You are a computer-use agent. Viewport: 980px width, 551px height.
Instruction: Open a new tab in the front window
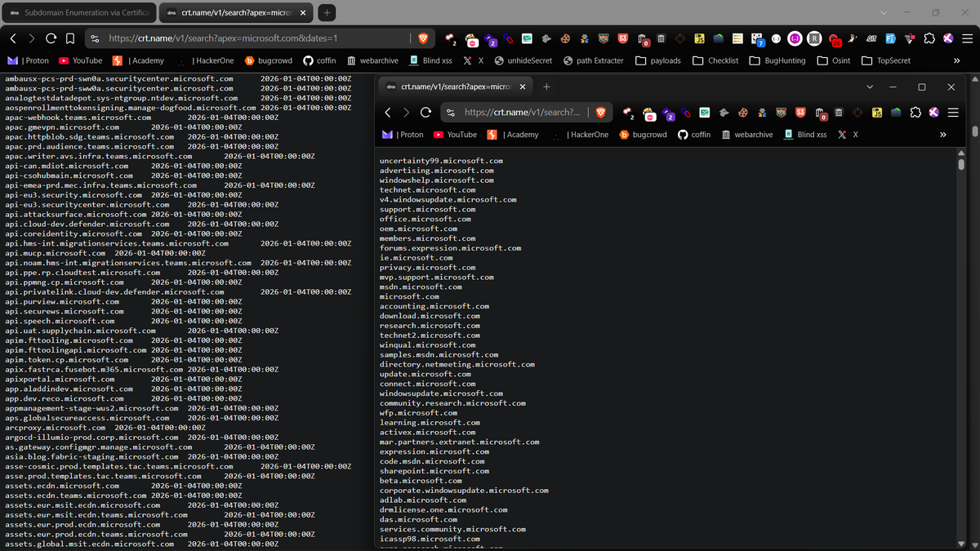coord(546,87)
